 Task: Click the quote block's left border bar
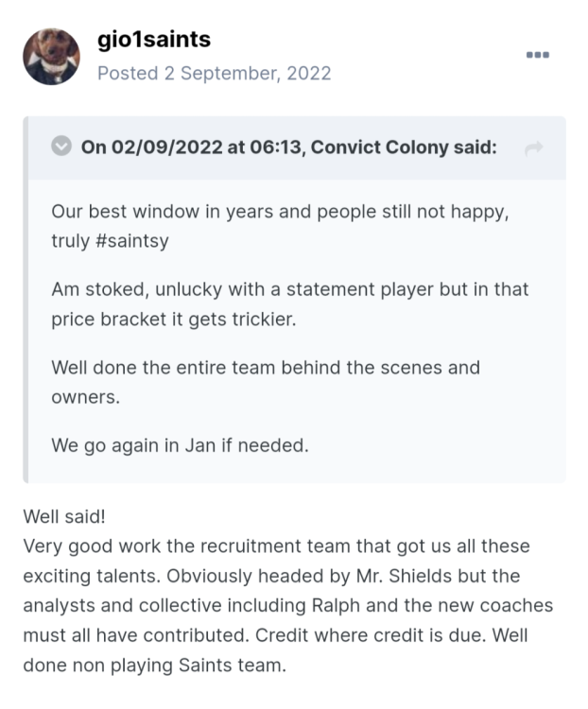coord(26,299)
